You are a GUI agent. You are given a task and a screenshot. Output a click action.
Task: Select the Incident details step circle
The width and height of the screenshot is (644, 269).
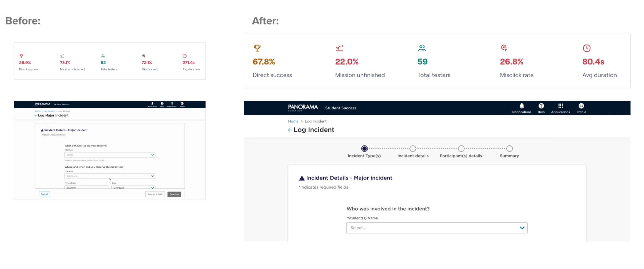[x=413, y=148]
